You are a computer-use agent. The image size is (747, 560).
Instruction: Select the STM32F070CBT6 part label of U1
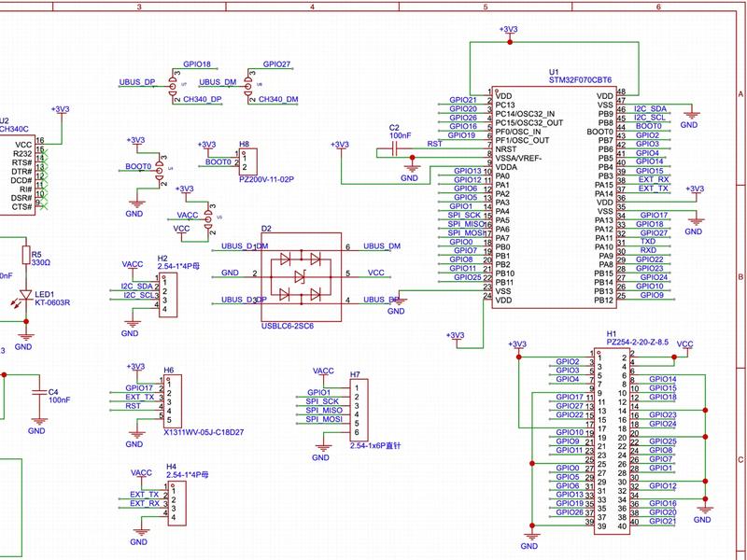coord(580,80)
